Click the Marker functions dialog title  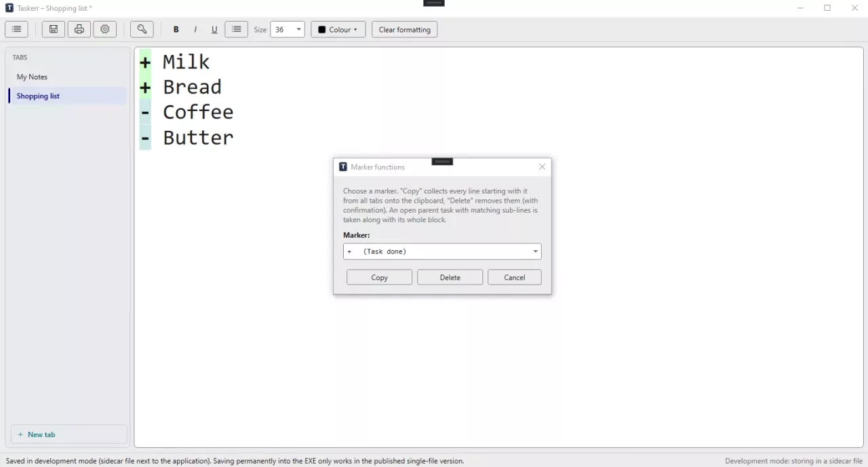click(378, 167)
